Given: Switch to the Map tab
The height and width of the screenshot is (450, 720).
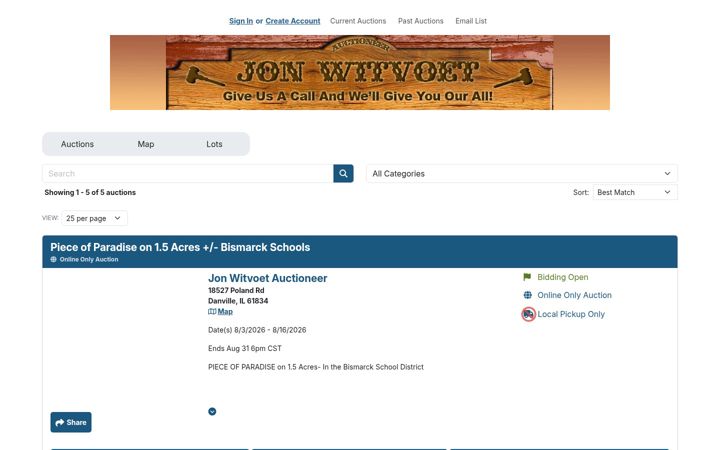Looking at the screenshot, I should pyautogui.click(x=146, y=144).
